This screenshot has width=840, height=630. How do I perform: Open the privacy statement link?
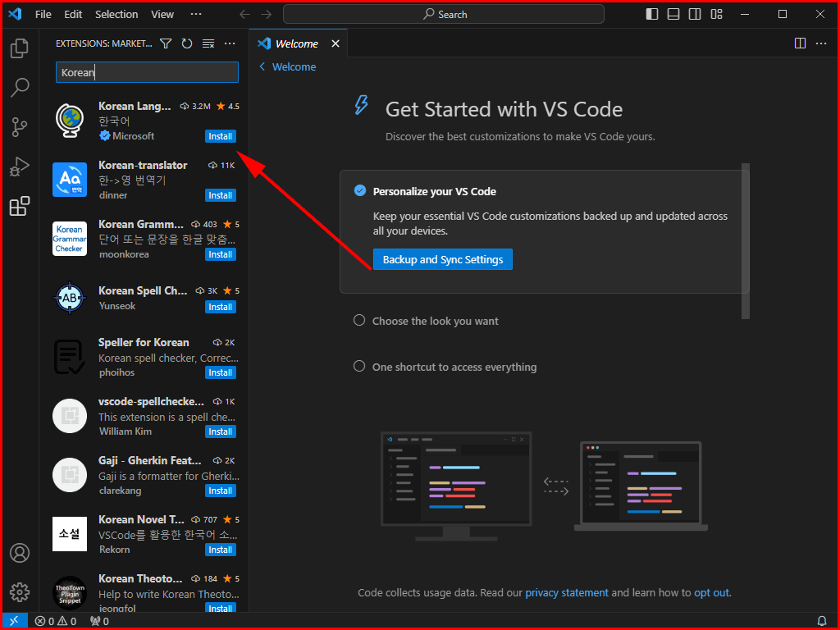point(566,592)
